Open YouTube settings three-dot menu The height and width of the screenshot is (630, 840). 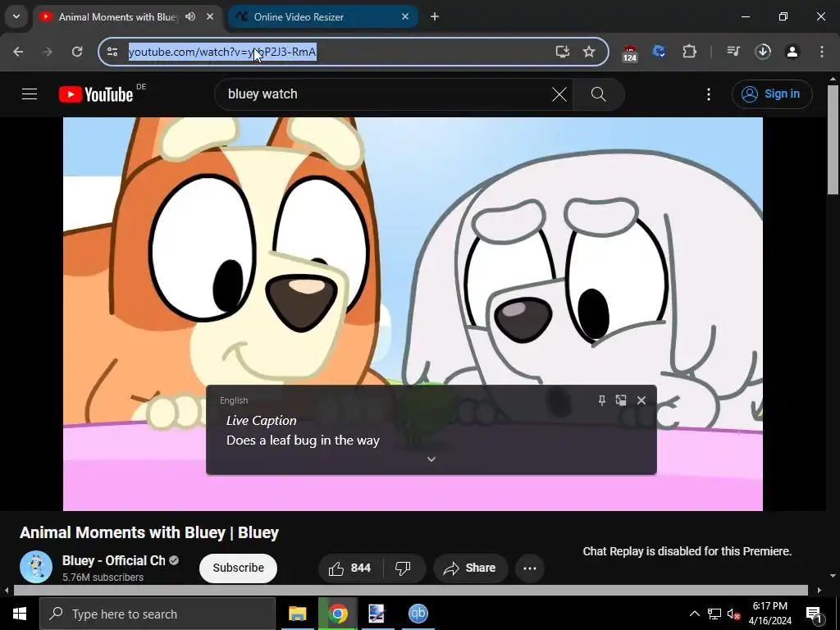(x=709, y=94)
